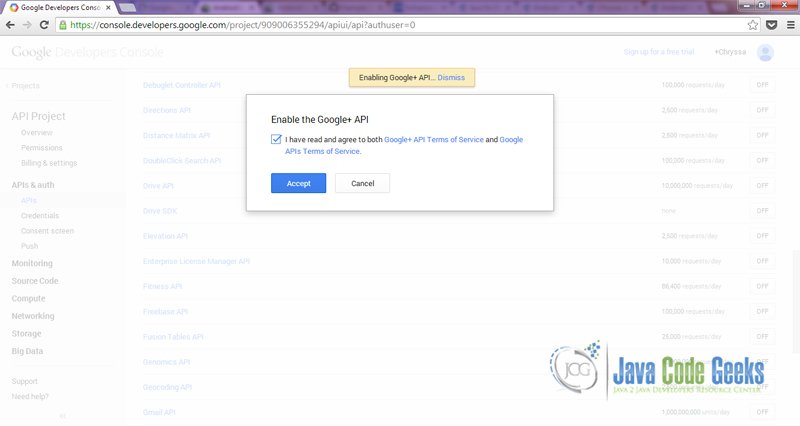Expand the Storage section

click(x=27, y=334)
